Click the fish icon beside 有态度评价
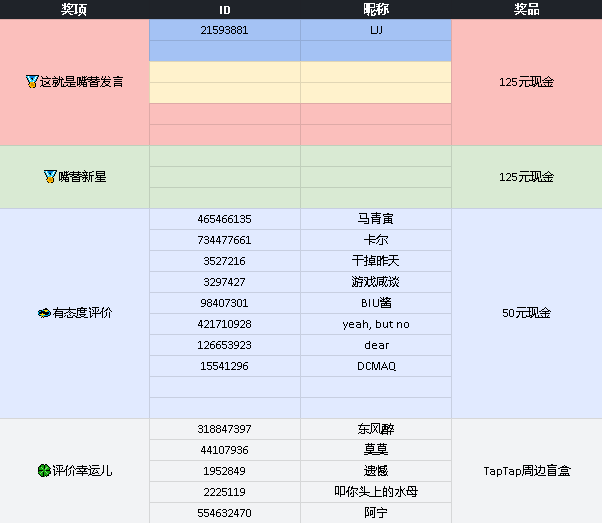Image resolution: width=602 pixels, height=523 pixels. pyautogui.click(x=44, y=313)
